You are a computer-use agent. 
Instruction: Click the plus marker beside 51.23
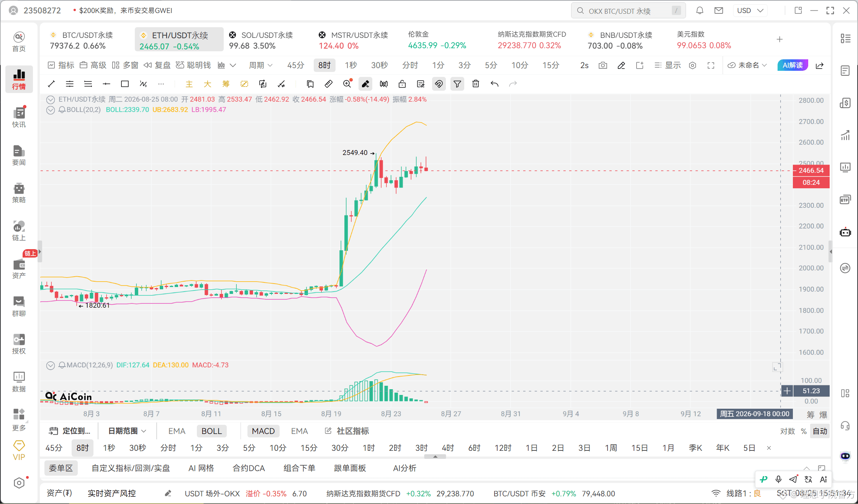coord(787,391)
